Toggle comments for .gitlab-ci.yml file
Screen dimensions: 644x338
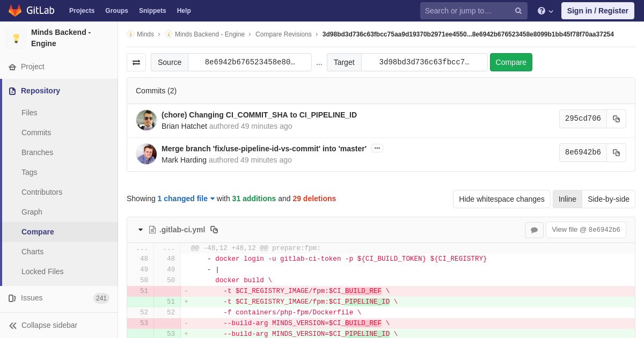pyautogui.click(x=534, y=230)
